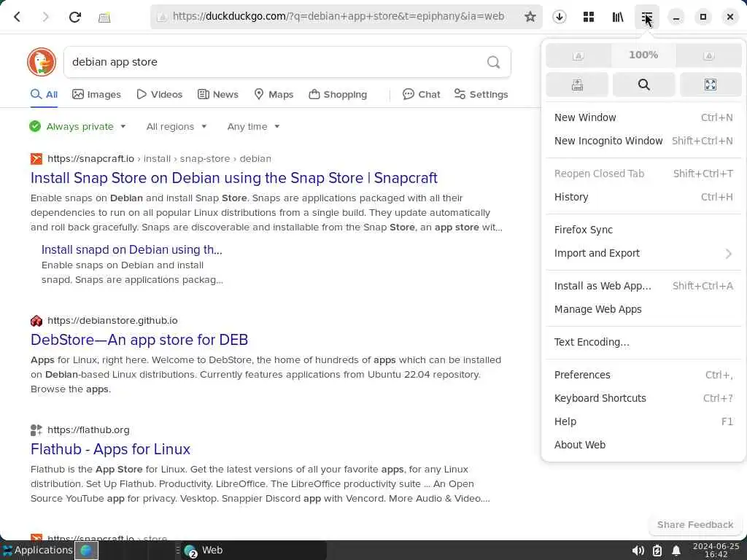Select the Videos search tab

160,94
